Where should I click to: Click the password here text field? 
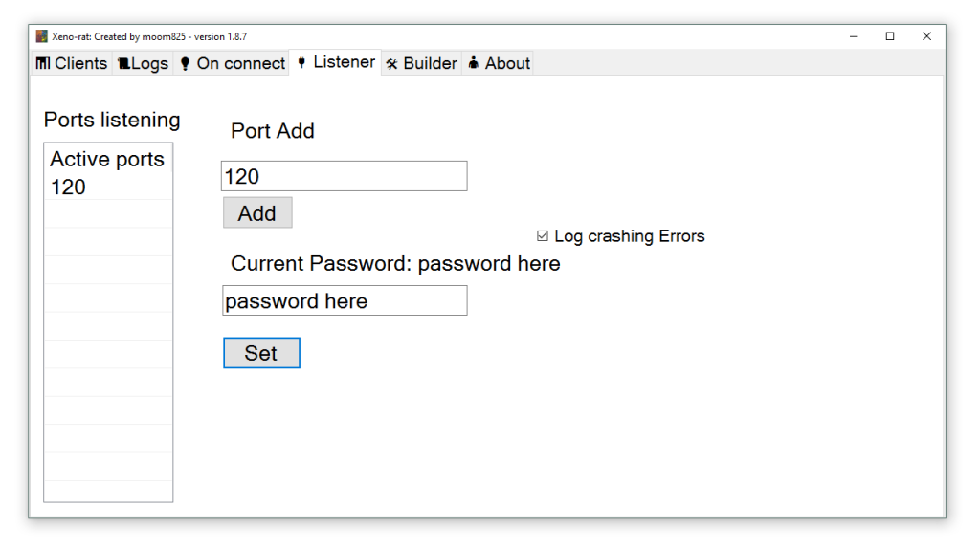pos(344,300)
